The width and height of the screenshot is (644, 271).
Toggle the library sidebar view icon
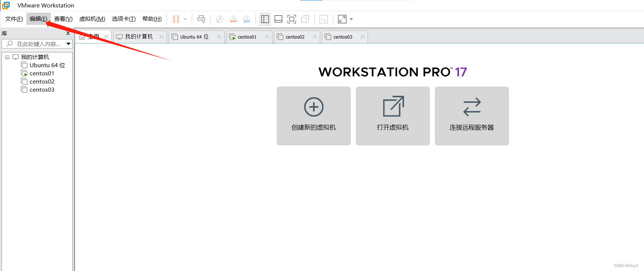[x=265, y=19]
